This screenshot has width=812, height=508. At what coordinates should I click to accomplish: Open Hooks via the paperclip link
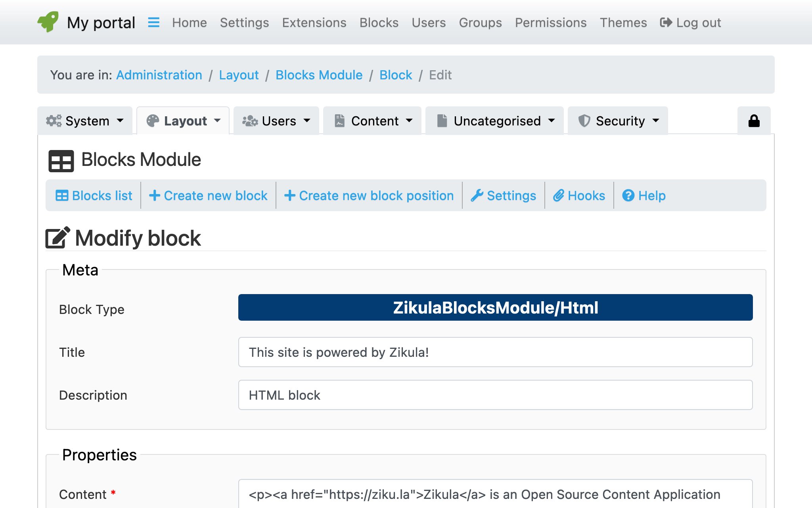[x=579, y=196]
